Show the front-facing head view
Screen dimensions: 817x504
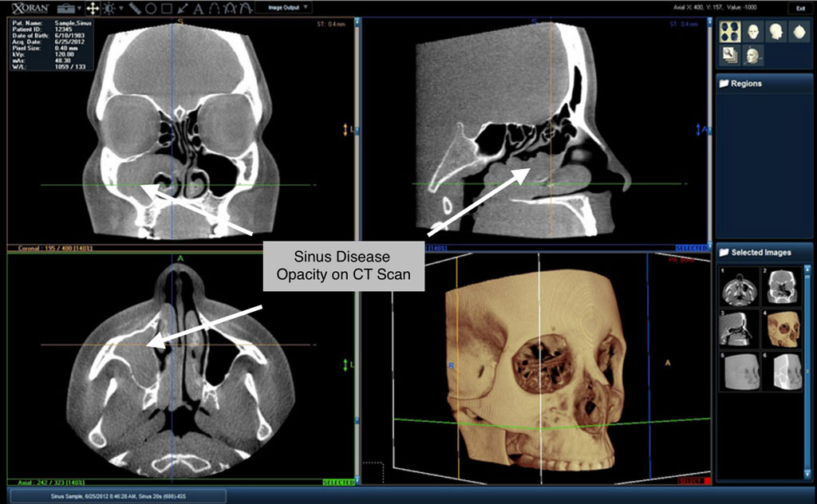752,32
